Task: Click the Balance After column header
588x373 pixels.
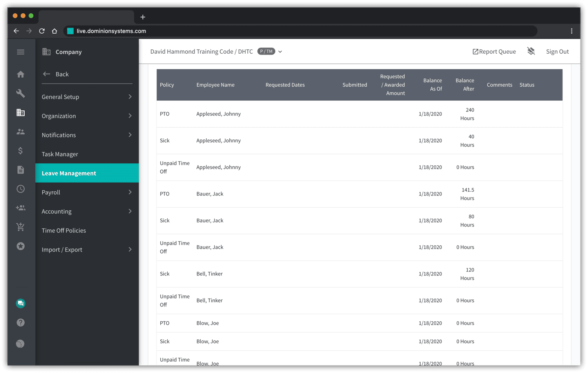Action: [x=465, y=85]
